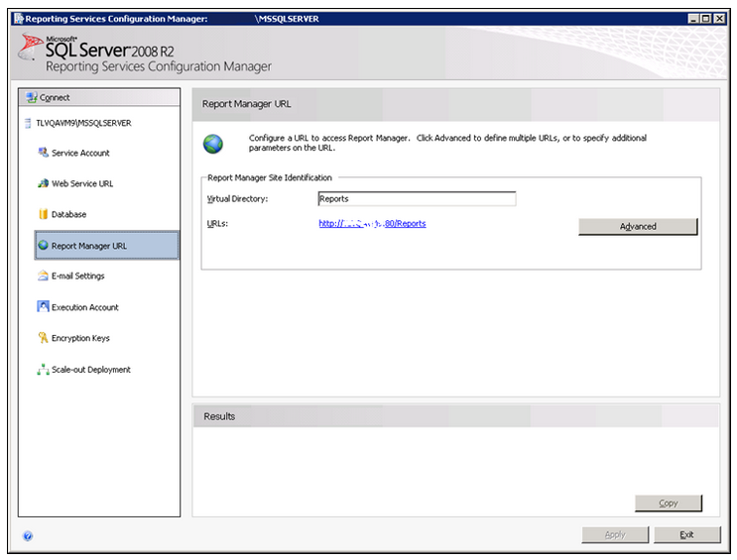The width and height of the screenshot is (737, 560).
Task: Open the http Reports URL link
Action: pyautogui.click(x=372, y=224)
